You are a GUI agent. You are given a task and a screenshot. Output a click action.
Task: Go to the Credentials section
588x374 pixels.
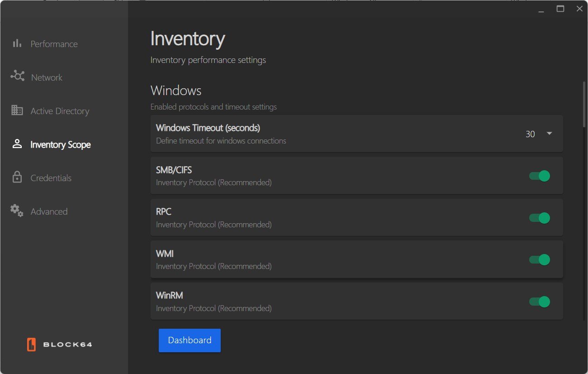tap(51, 178)
